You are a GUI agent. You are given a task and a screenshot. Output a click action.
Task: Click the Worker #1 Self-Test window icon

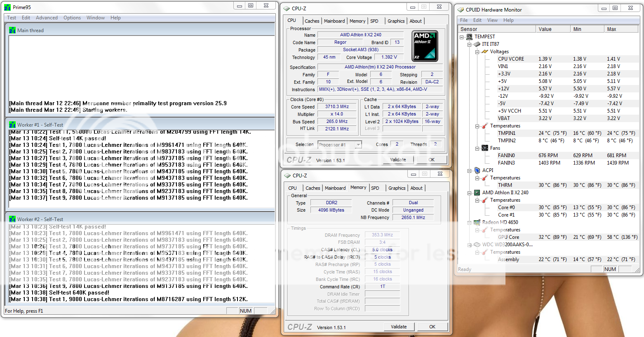12,125
